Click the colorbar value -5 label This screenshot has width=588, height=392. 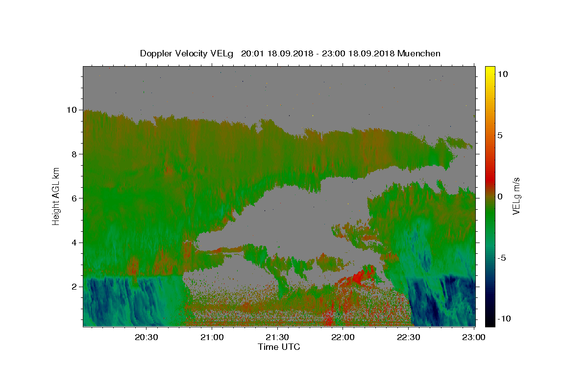pos(502,257)
